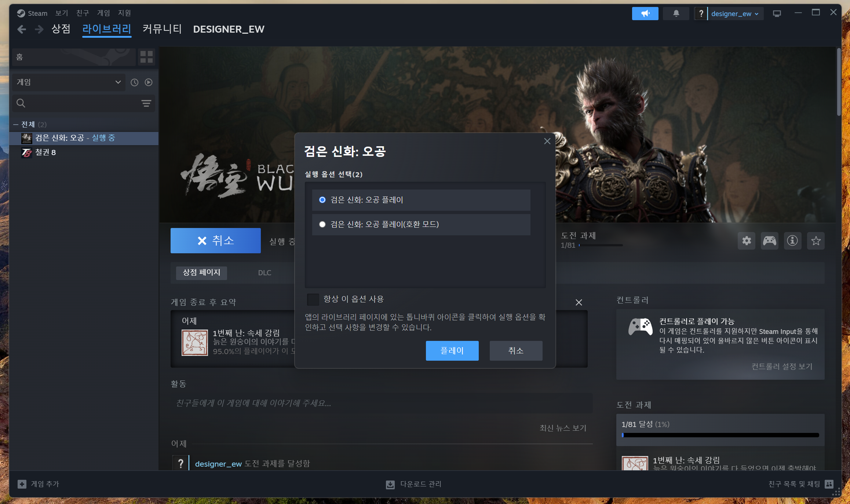Click the library filter options icon
Image resolution: width=850 pixels, height=504 pixels.
tap(146, 103)
